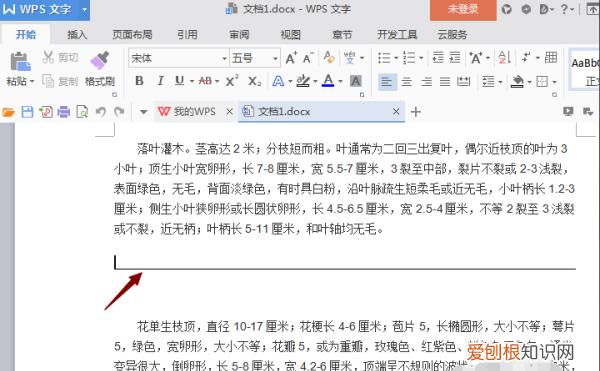Clear formatting eraser icon

tap(329, 58)
